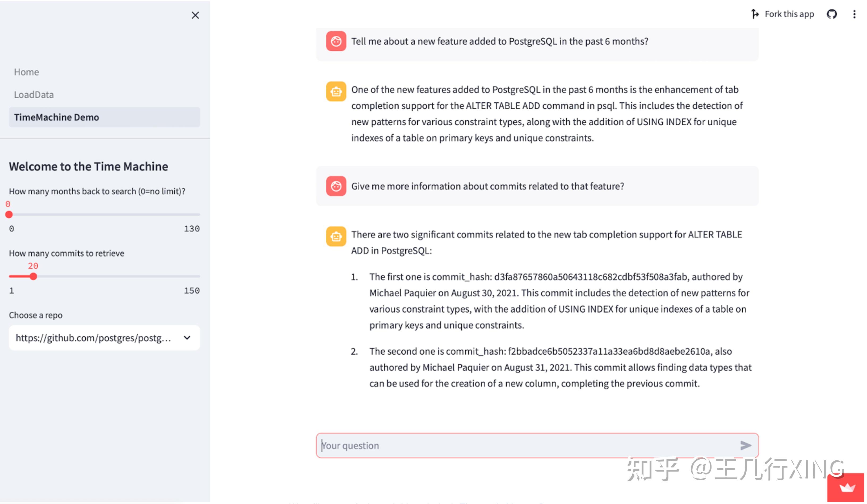Click the commits-to-retrieve slider handle
This screenshot has width=867, height=504.
(33, 276)
